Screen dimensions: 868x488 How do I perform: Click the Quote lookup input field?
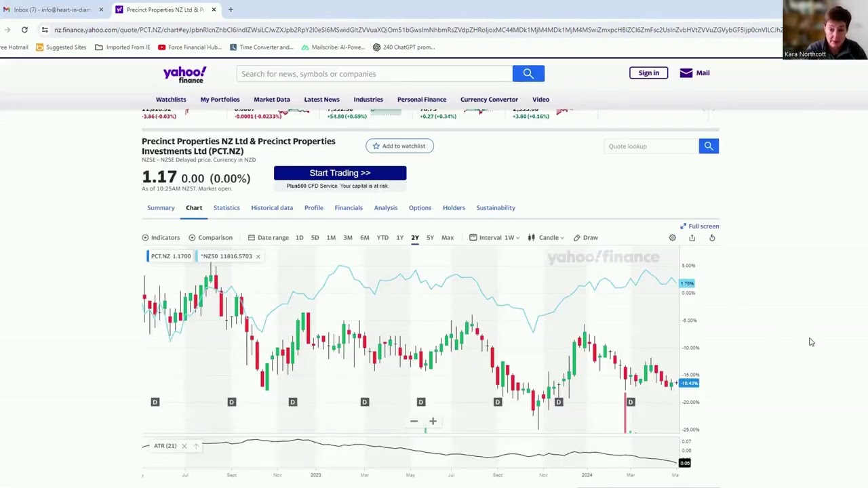point(651,146)
